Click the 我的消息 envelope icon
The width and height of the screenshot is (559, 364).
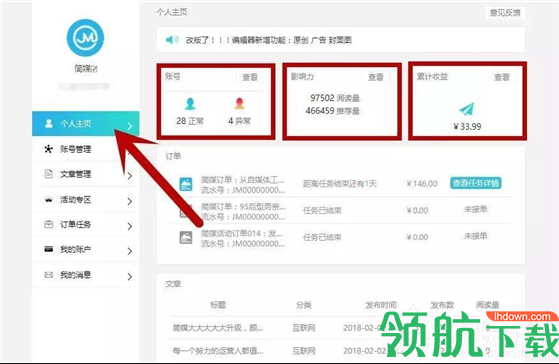[x=48, y=275]
